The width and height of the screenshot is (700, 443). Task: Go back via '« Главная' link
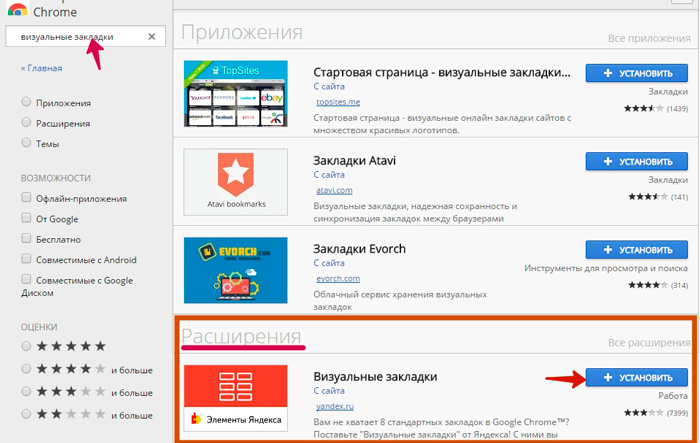tap(42, 68)
